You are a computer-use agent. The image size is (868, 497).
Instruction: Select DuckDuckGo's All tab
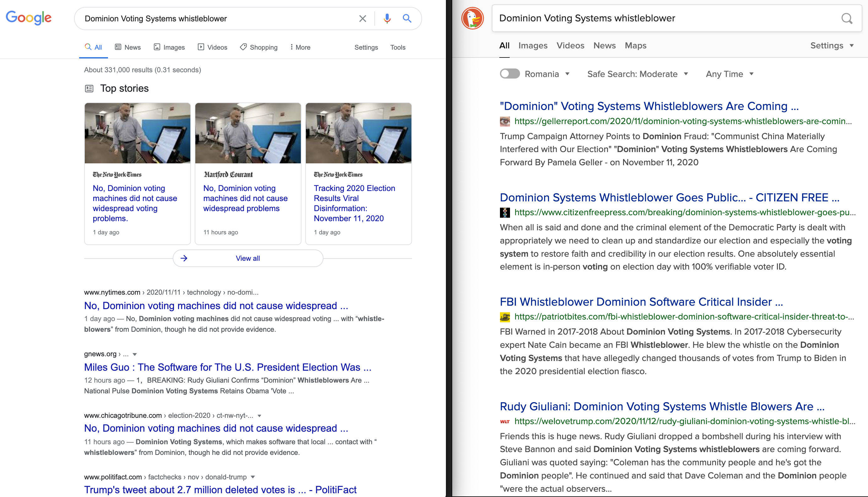[x=504, y=46]
